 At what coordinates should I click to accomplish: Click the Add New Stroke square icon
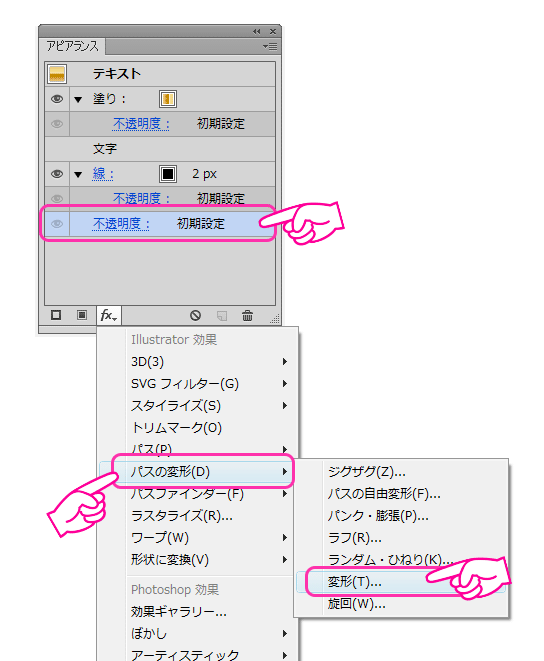pyautogui.click(x=56, y=315)
